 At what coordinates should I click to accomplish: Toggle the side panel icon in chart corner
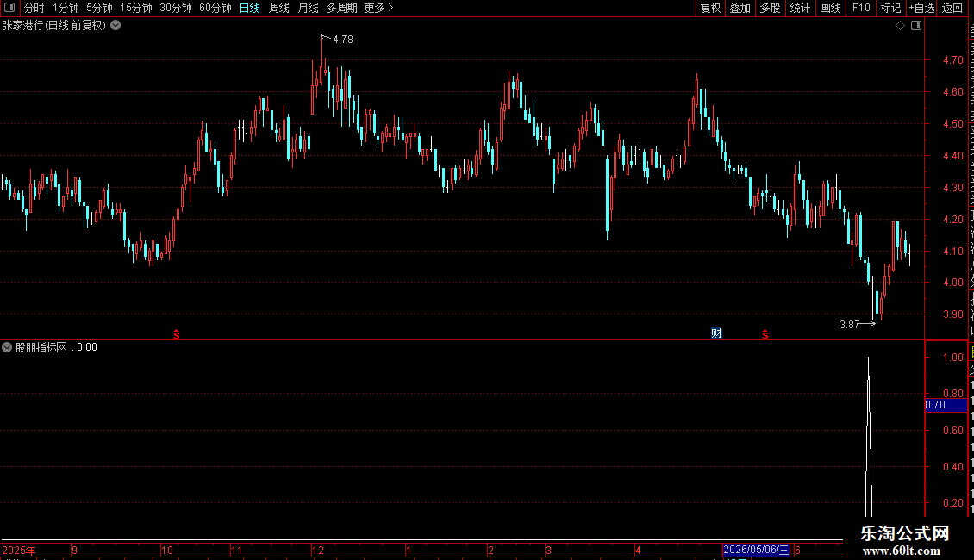pyautogui.click(x=916, y=26)
